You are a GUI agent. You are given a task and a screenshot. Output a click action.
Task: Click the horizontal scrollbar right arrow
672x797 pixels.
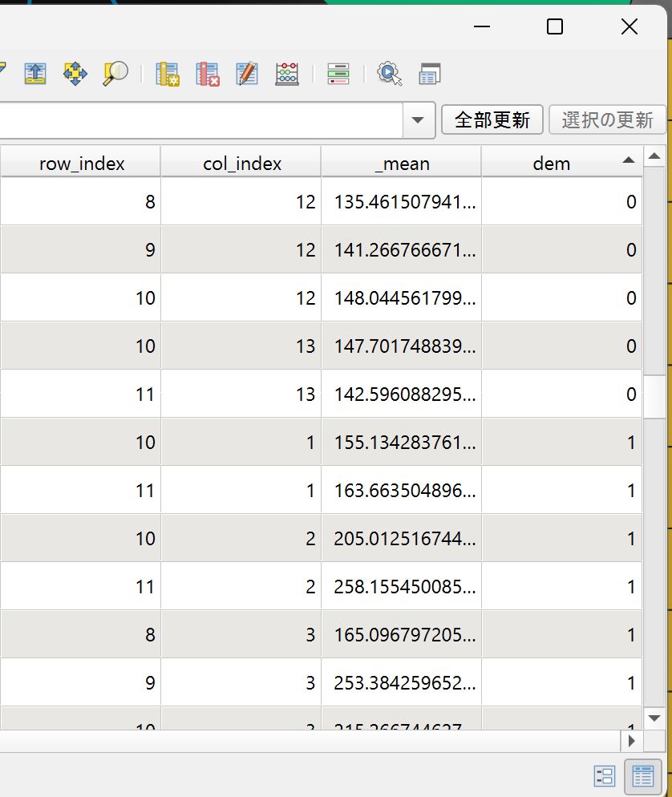[x=632, y=741]
